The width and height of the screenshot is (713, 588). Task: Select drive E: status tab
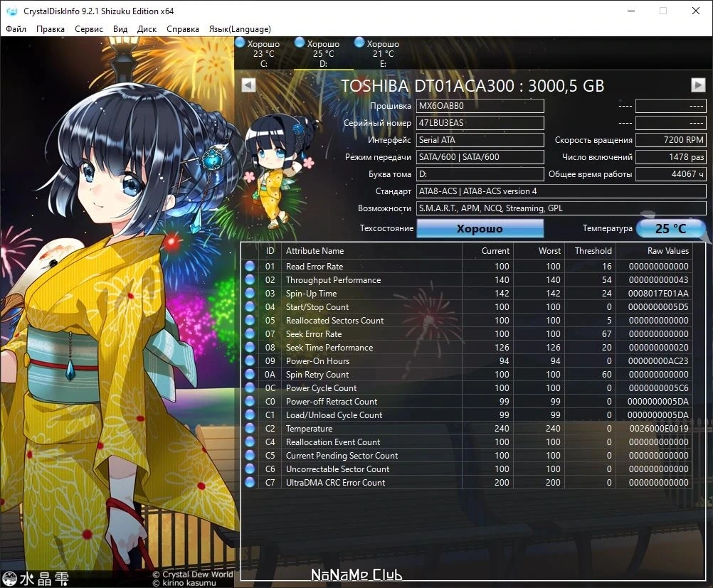(383, 53)
